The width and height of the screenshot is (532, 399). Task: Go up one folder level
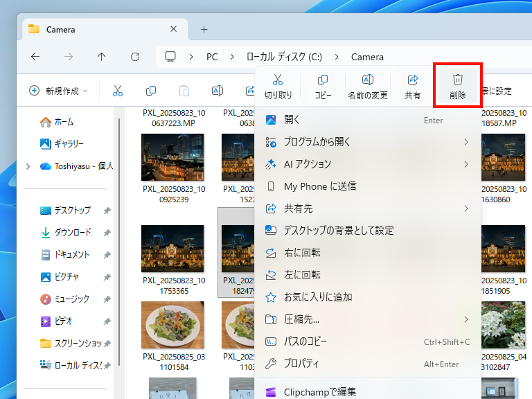[101, 57]
